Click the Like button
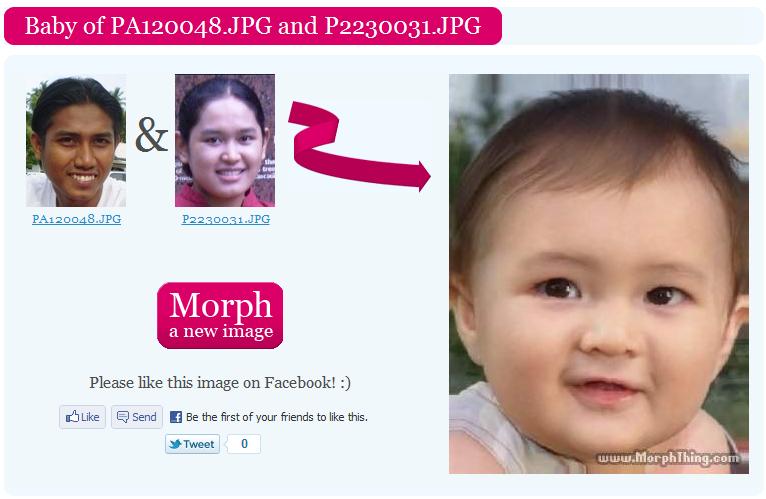766x499 pixels. 83,417
